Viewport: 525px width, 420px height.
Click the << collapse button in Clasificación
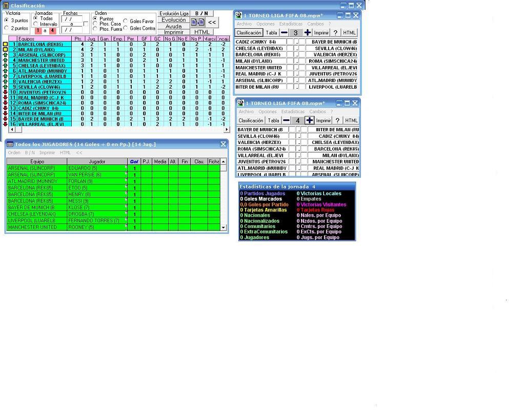[x=212, y=23]
